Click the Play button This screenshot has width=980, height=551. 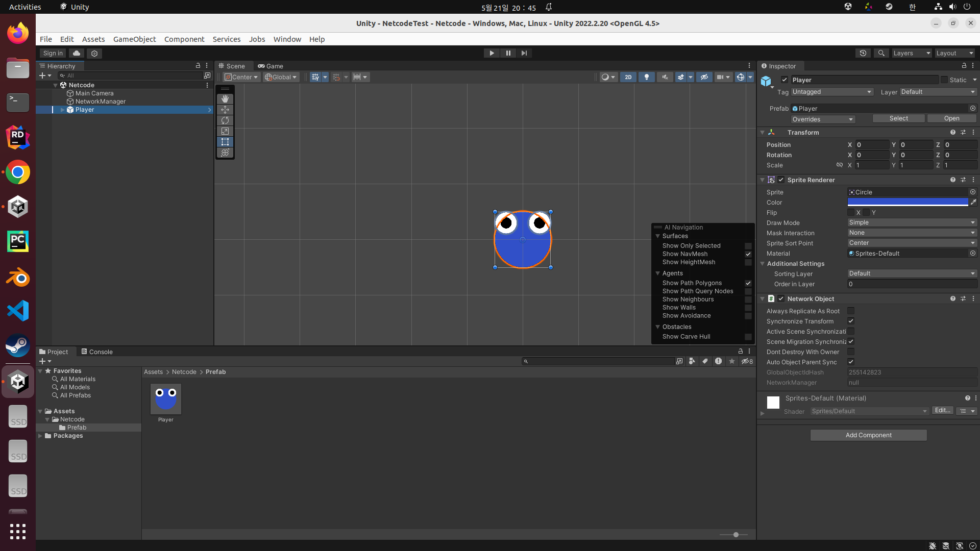click(x=492, y=53)
